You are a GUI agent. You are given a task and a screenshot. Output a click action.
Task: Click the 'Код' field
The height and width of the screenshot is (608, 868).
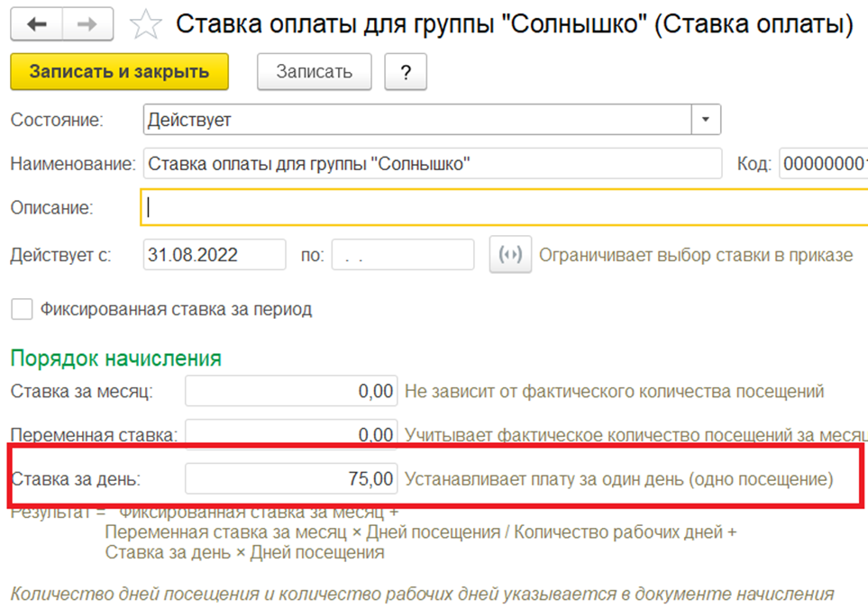coord(823,164)
